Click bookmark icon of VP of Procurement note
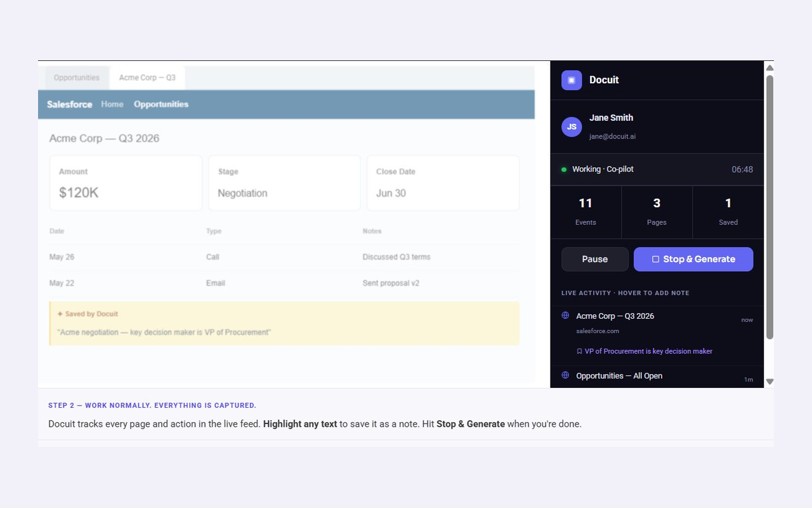 [x=579, y=351]
